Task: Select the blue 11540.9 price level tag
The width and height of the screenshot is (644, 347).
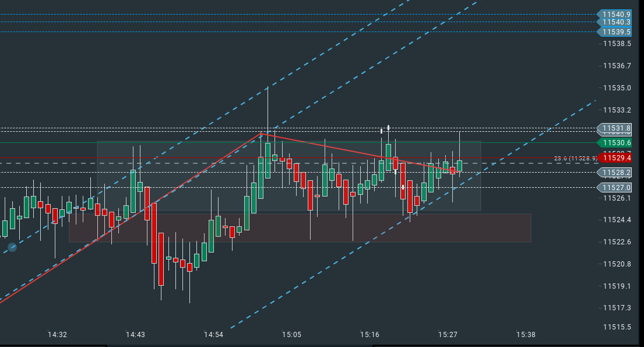Action: (614, 15)
